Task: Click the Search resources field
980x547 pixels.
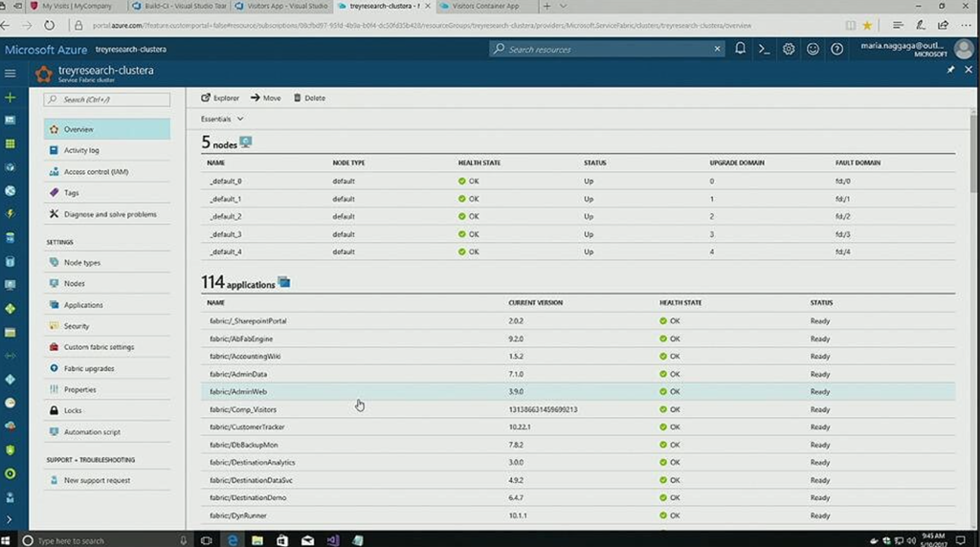Action: coord(605,49)
